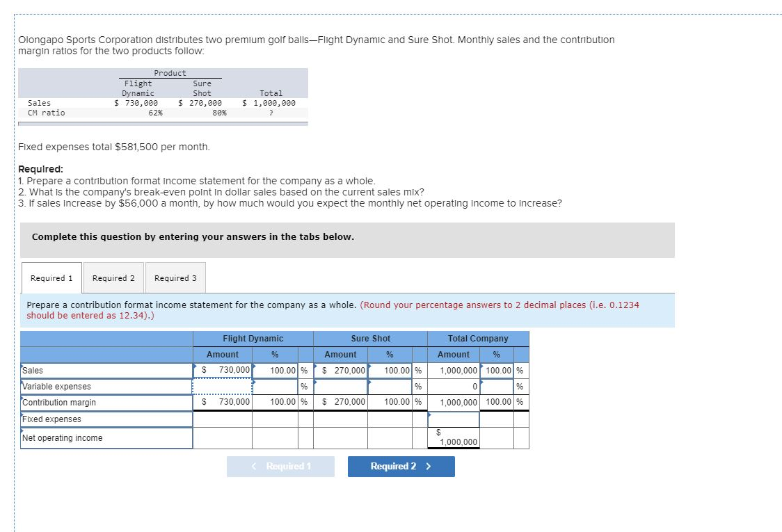Click Flight Dynamic sales amount 730,000 field
This screenshot has width=782, height=532.
(223, 371)
